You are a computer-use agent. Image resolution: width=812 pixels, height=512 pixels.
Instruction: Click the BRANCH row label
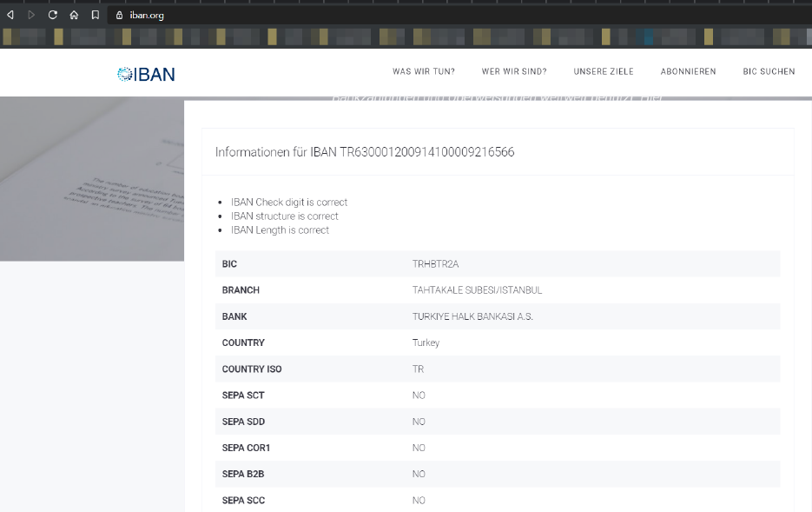(x=241, y=290)
